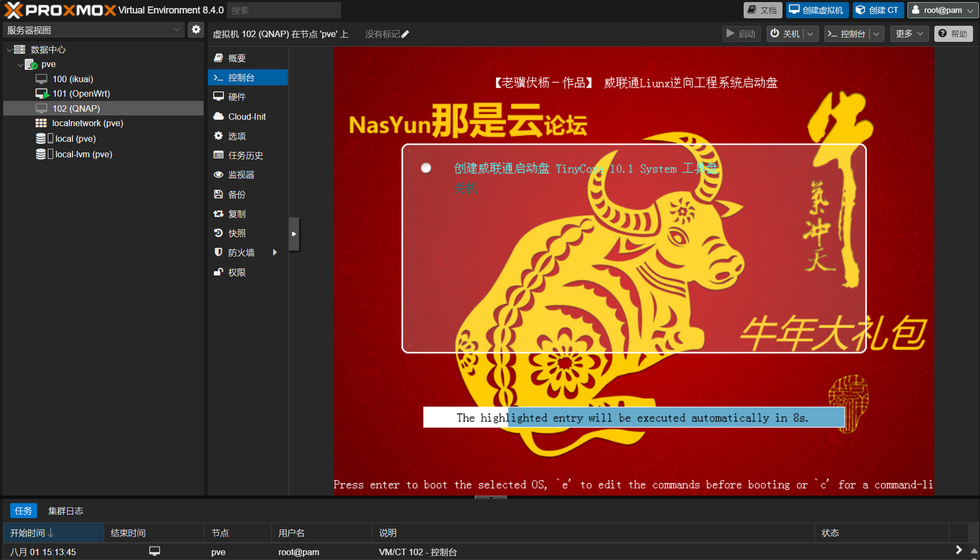Click the Start (启动) button

741,34
